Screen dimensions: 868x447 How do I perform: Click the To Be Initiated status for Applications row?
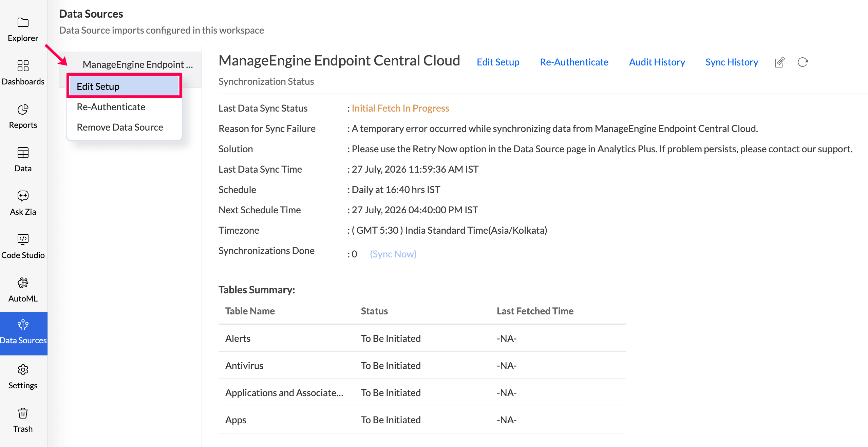pos(391,393)
